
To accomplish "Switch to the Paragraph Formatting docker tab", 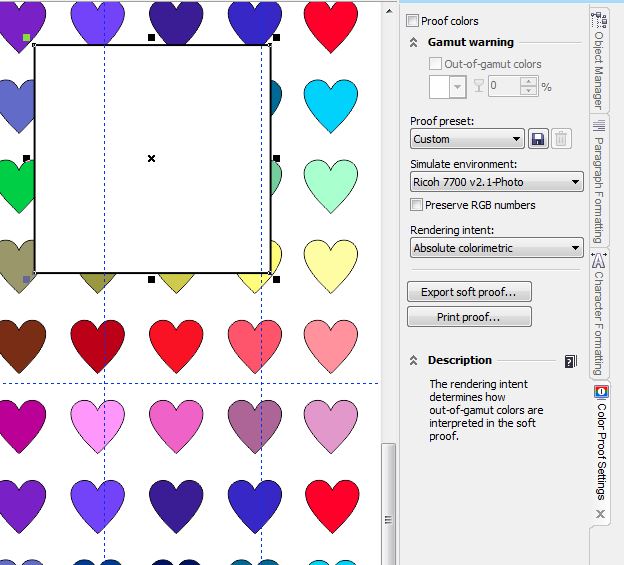I will coord(599,181).
